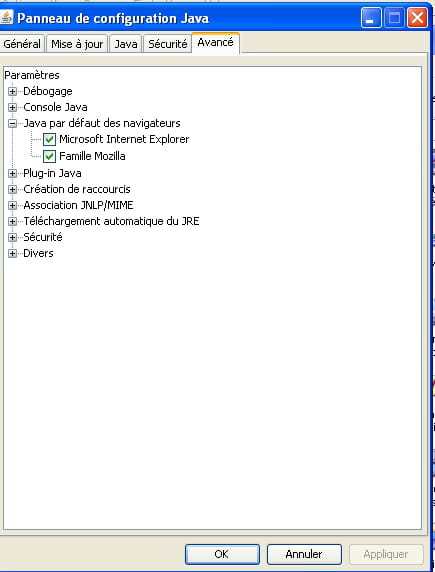Image resolution: width=435 pixels, height=572 pixels.
Task: Switch to the Général tab
Action: click(x=22, y=44)
